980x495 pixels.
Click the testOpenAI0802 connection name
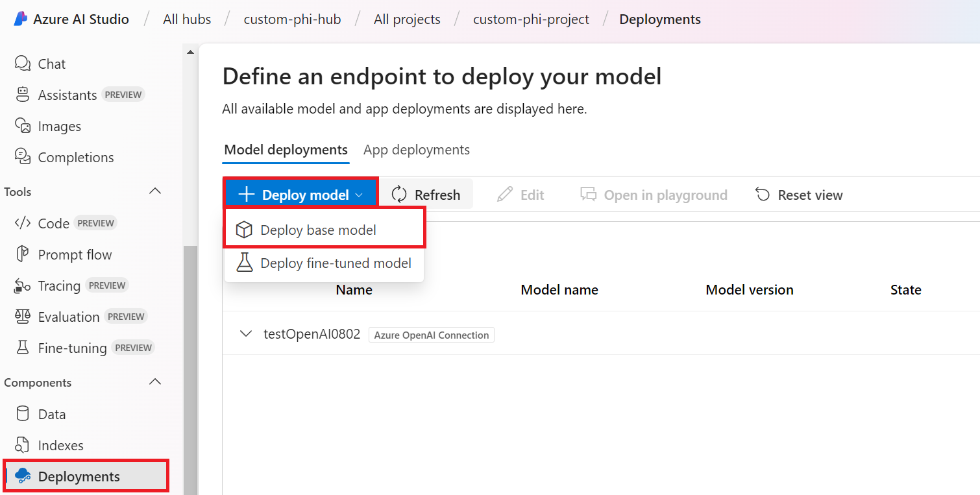coord(312,334)
